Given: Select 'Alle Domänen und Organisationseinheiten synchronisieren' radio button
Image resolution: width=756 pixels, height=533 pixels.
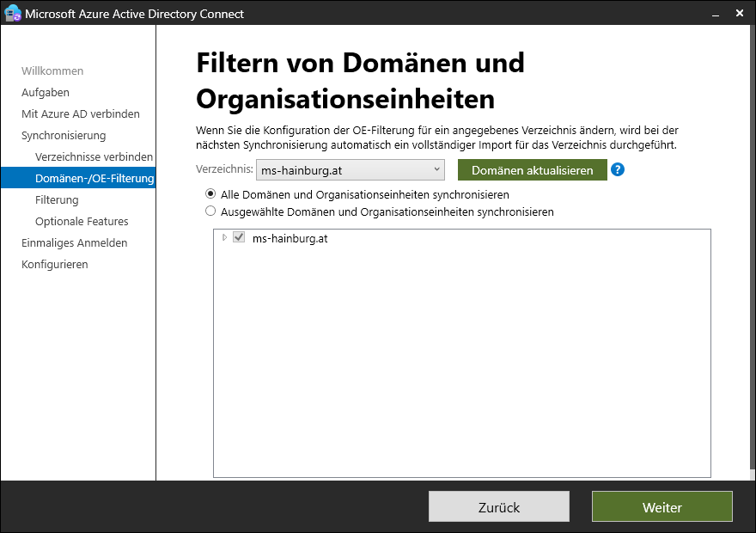Looking at the screenshot, I should tap(210, 194).
